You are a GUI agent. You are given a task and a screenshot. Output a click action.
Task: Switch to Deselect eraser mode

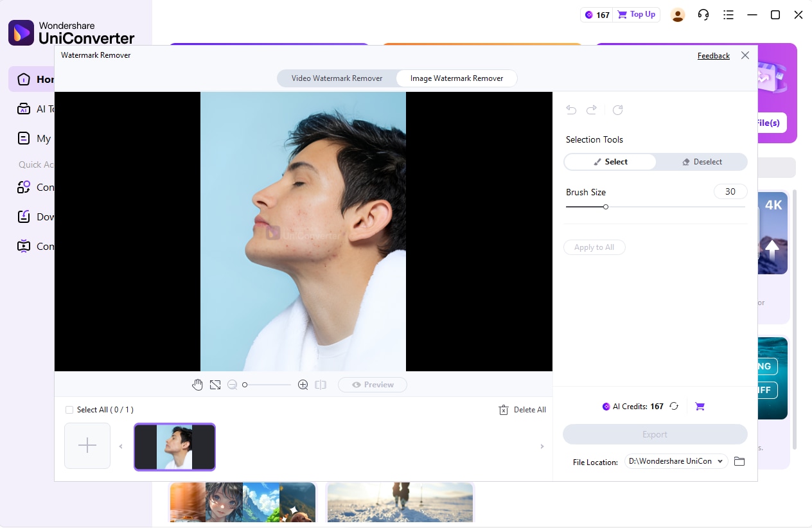tap(703, 161)
